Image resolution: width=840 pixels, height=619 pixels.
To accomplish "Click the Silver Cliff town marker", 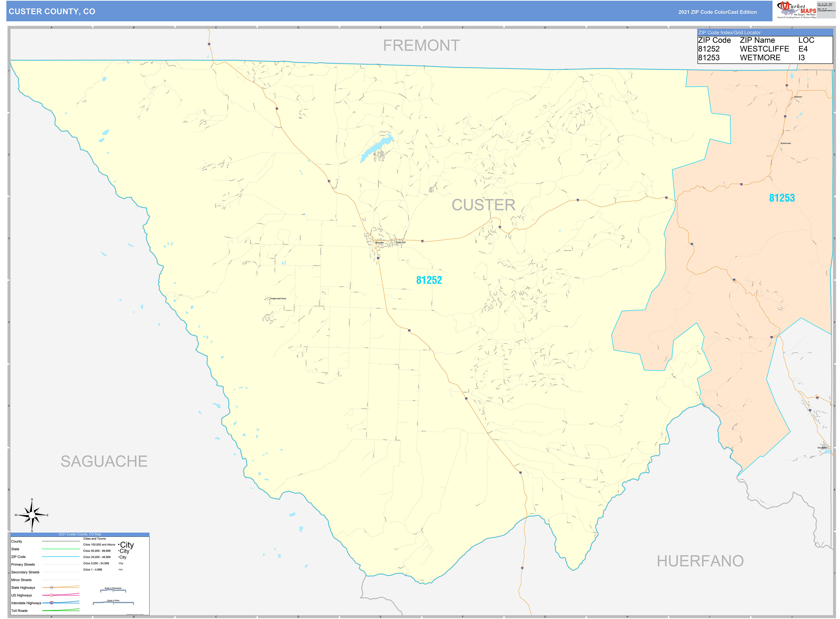I will 396,241.
